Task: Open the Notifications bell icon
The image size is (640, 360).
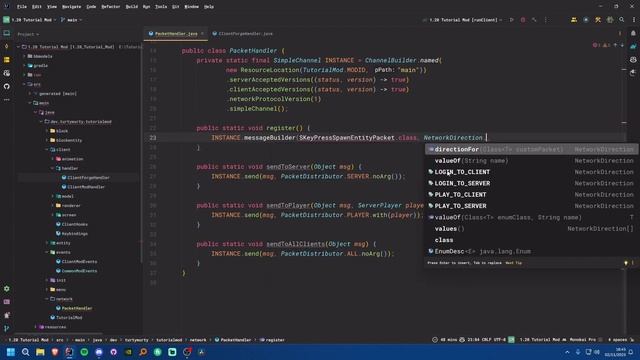Action: 633,33
